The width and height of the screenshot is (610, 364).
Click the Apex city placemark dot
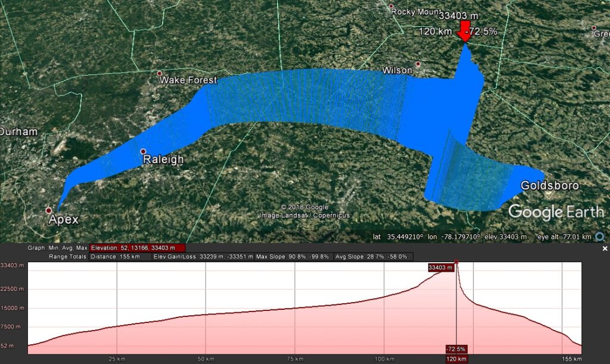[x=49, y=210]
